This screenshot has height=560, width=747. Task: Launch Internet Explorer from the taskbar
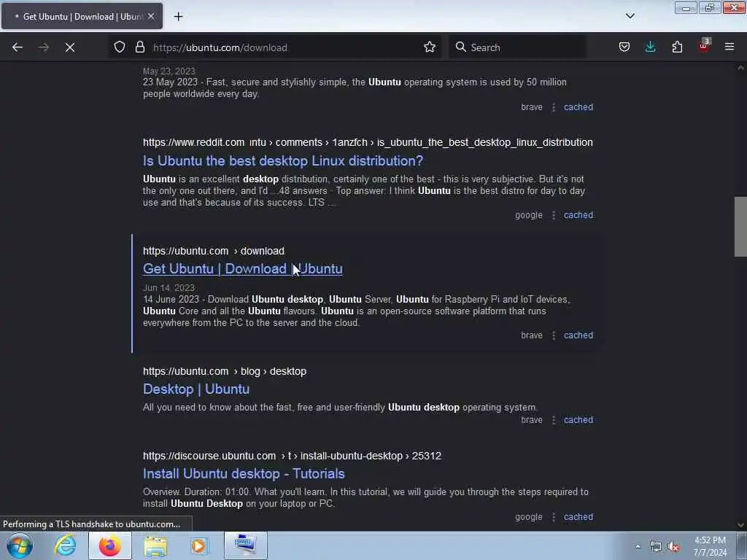(65, 545)
